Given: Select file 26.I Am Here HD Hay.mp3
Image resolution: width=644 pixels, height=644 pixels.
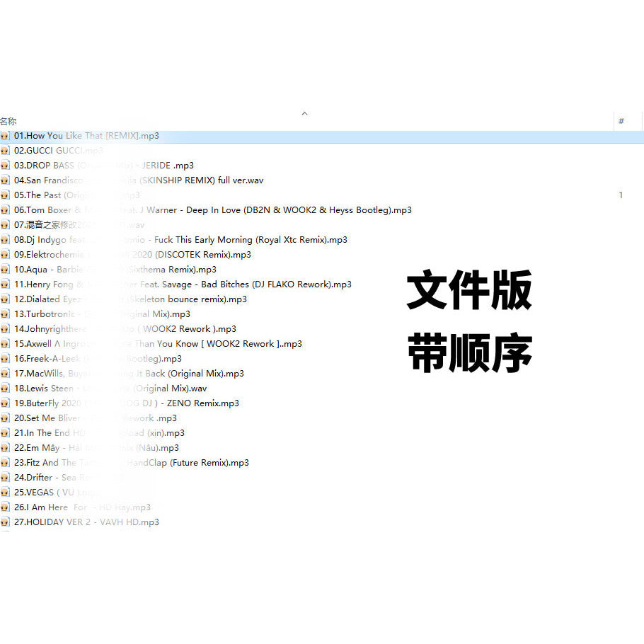Looking at the screenshot, I should (82, 507).
